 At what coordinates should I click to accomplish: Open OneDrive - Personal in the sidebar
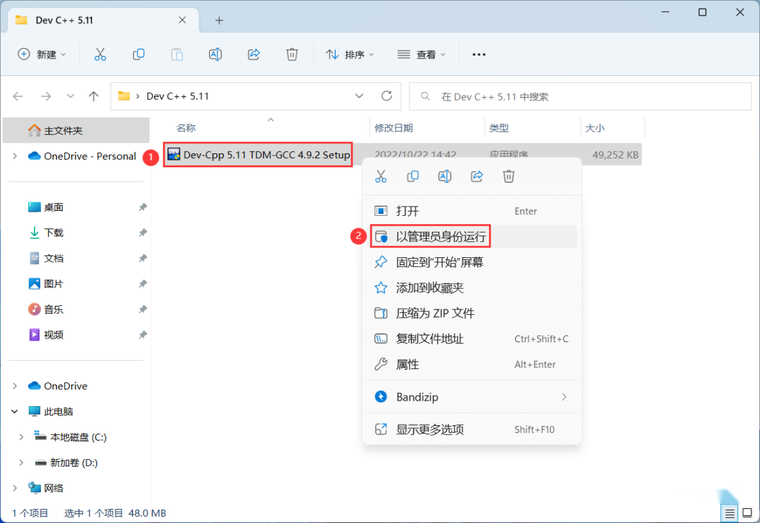[x=82, y=156]
